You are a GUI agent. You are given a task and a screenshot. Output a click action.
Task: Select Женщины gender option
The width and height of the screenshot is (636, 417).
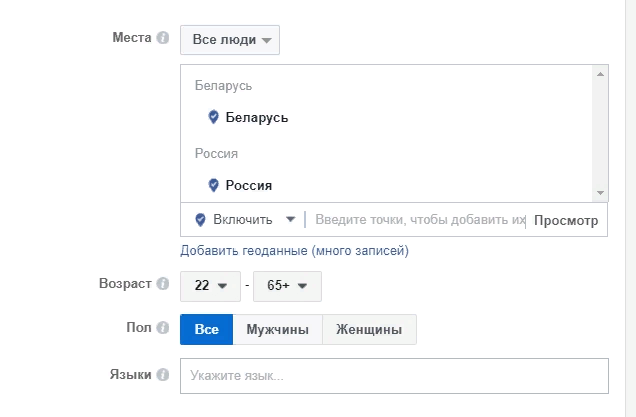click(x=369, y=329)
